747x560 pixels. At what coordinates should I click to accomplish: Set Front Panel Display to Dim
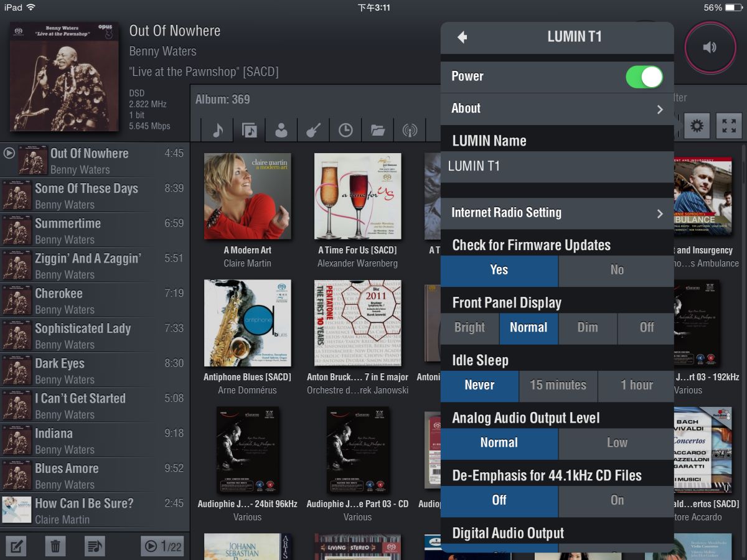tap(588, 328)
